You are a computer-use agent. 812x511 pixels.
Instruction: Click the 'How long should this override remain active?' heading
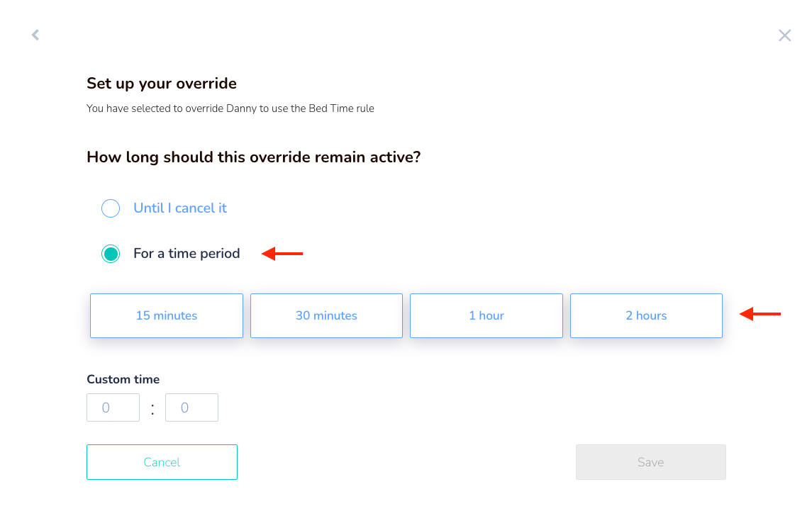pos(254,157)
